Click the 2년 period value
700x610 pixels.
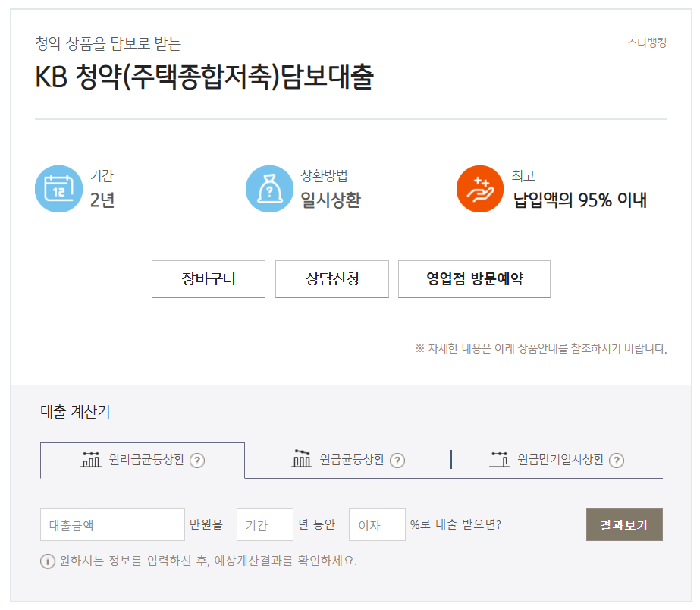[x=102, y=200]
